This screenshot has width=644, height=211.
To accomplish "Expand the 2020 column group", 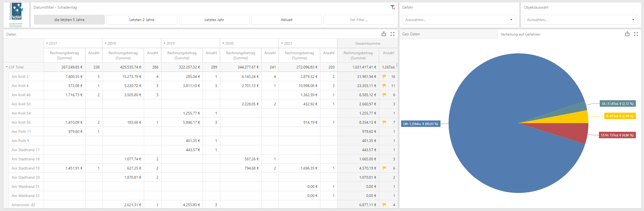I will 223,43.
